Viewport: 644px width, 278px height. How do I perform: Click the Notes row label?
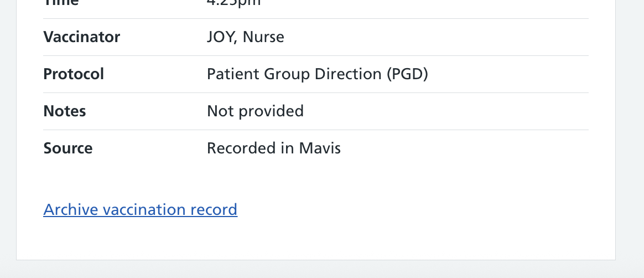click(x=65, y=111)
